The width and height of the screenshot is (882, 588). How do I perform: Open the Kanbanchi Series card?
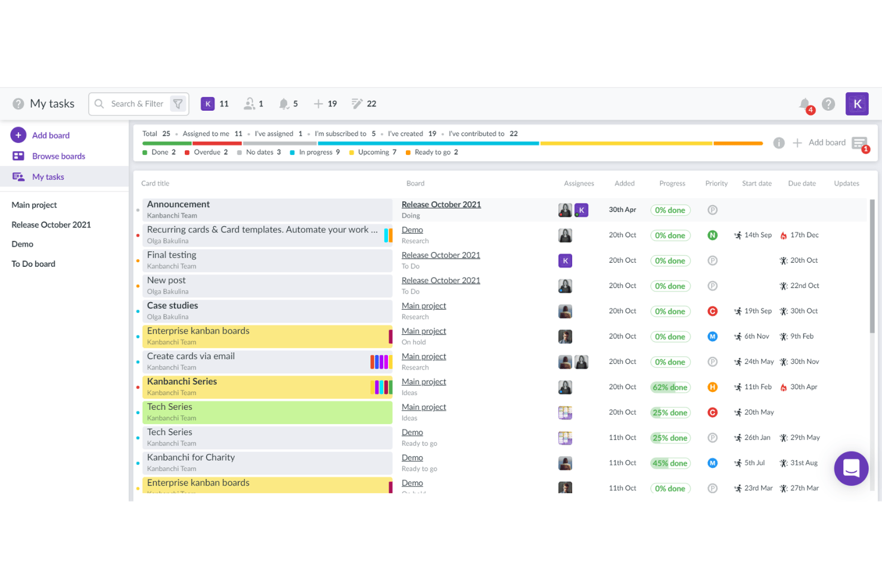coord(268,387)
